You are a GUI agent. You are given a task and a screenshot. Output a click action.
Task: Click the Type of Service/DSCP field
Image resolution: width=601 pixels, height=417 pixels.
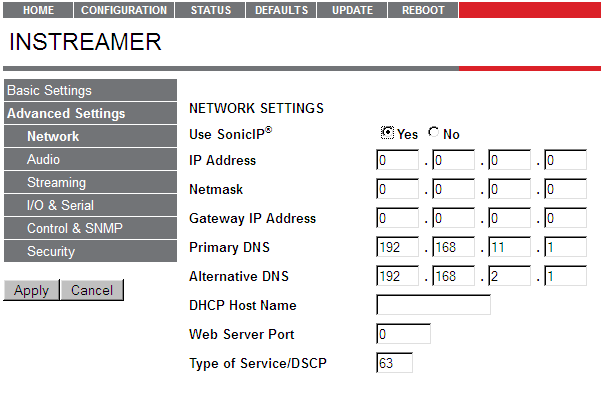[394, 363]
